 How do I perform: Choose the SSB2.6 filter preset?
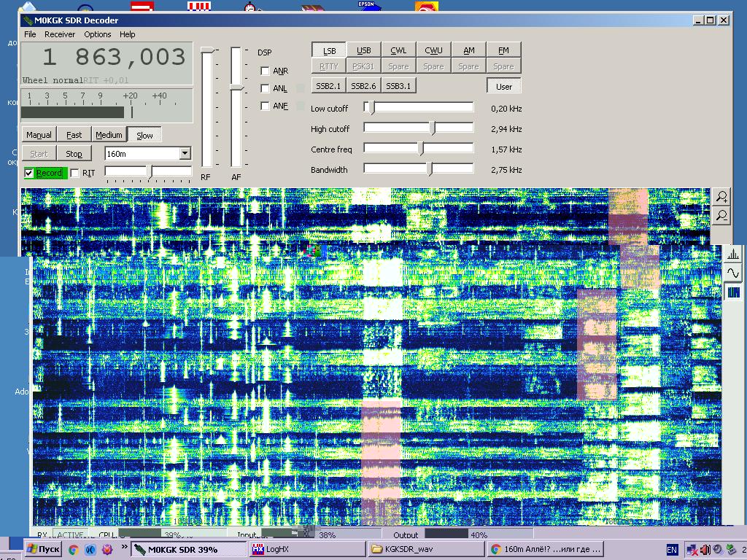(x=363, y=86)
